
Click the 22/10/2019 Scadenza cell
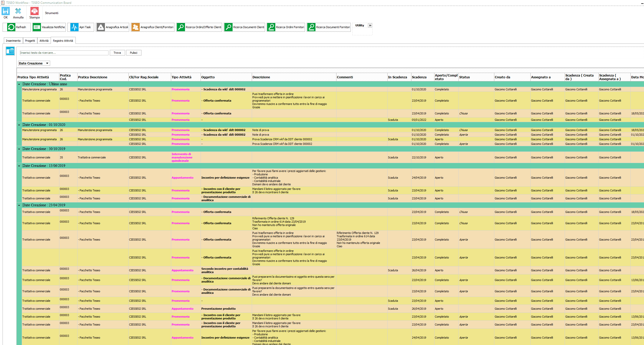click(422, 157)
